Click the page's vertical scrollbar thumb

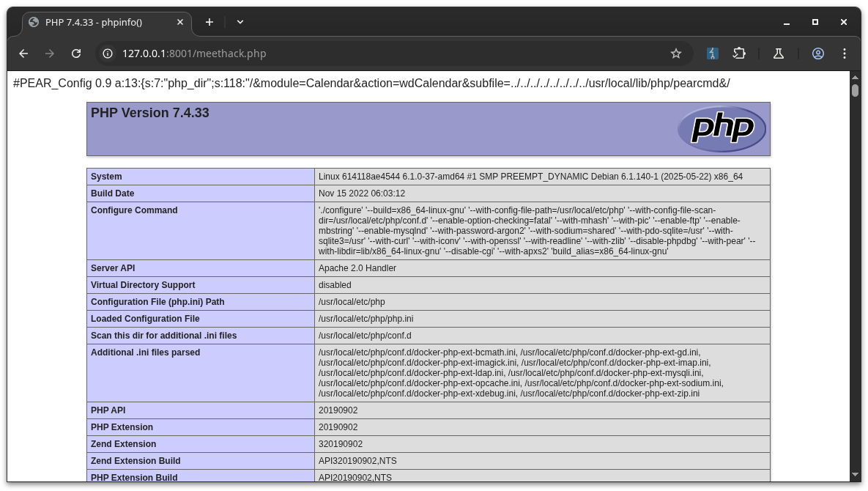click(856, 90)
